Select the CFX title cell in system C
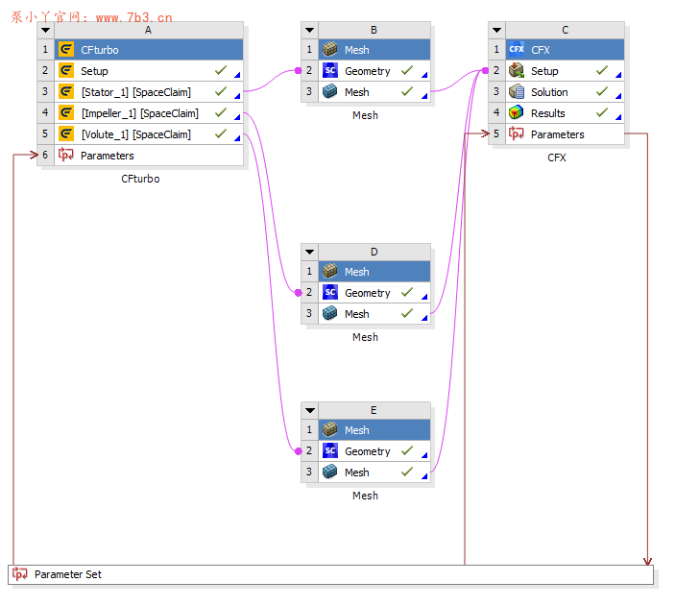The height and width of the screenshot is (606, 700). click(565, 50)
